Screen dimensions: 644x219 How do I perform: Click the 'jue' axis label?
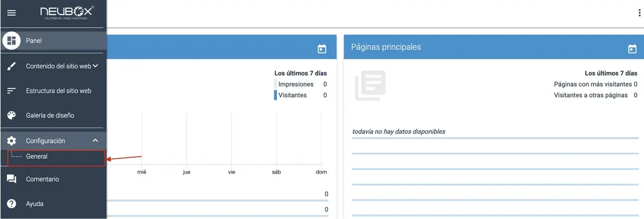[186, 172]
